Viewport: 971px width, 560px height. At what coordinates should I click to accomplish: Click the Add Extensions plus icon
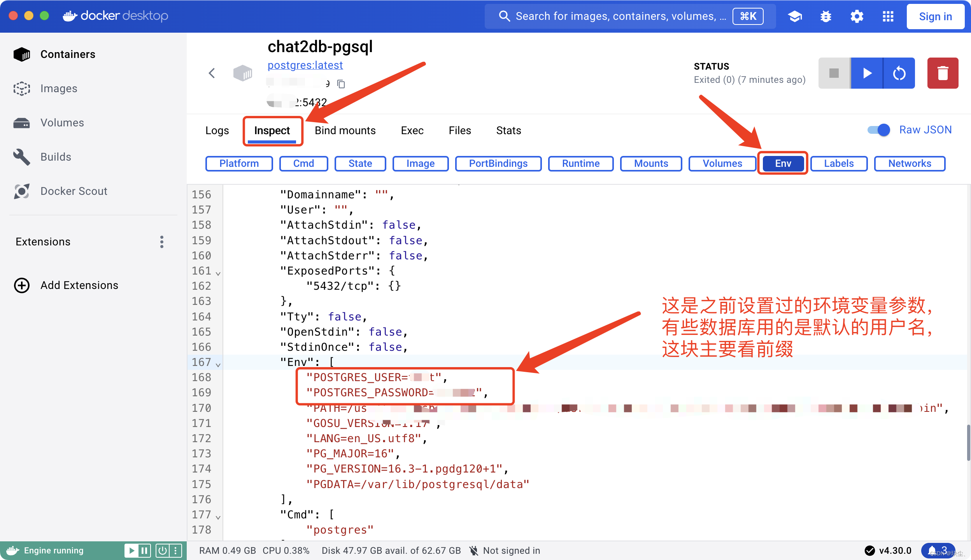[22, 285]
